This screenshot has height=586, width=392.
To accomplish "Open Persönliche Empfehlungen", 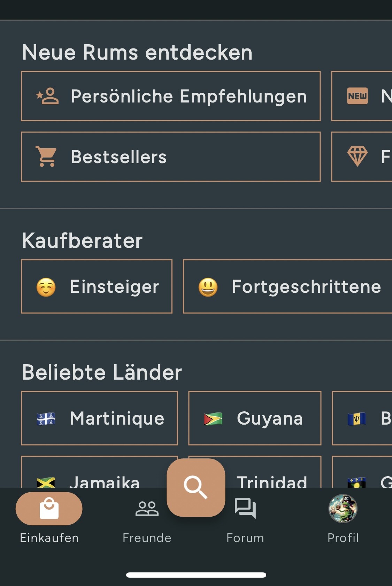I will tap(171, 96).
